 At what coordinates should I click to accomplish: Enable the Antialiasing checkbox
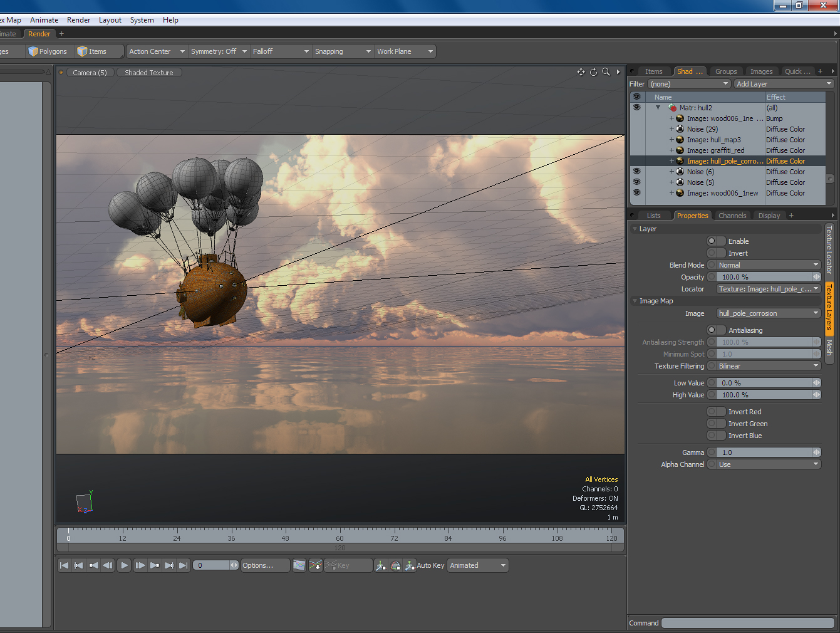tap(716, 330)
